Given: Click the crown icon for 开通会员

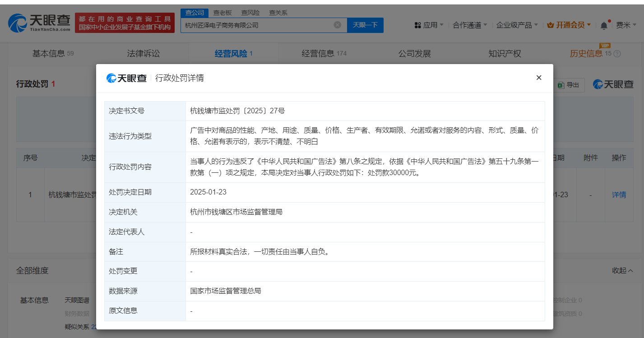Looking at the screenshot, I should coord(550,25).
